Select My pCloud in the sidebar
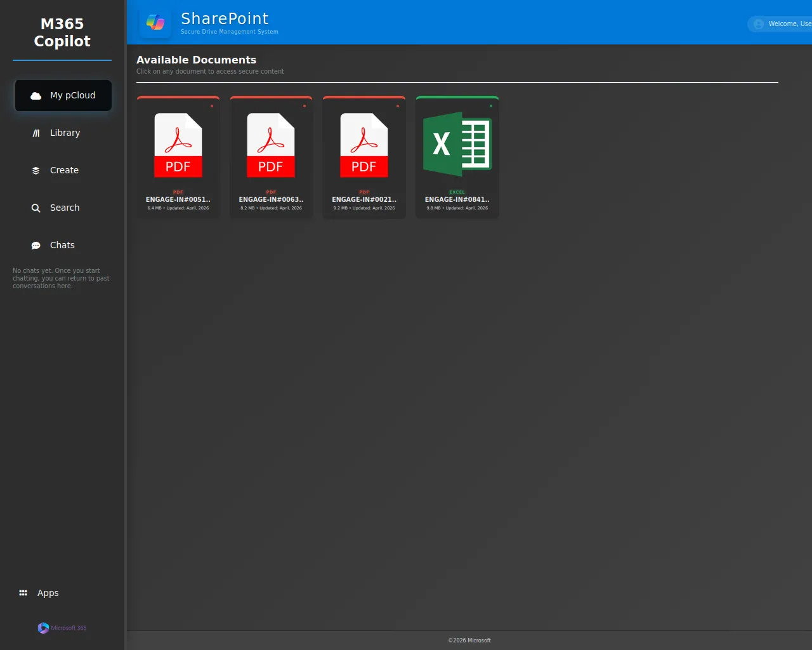This screenshot has width=812, height=650. [x=63, y=95]
